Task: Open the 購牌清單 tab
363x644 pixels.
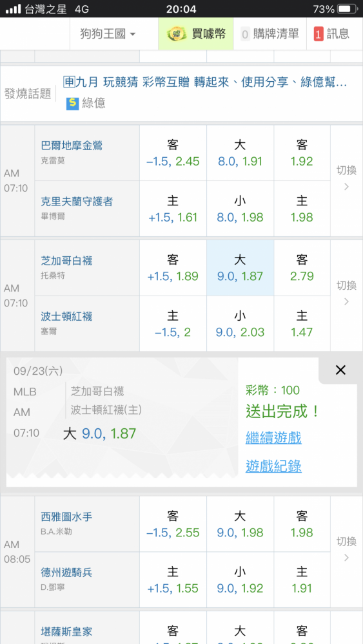Action: (270, 33)
